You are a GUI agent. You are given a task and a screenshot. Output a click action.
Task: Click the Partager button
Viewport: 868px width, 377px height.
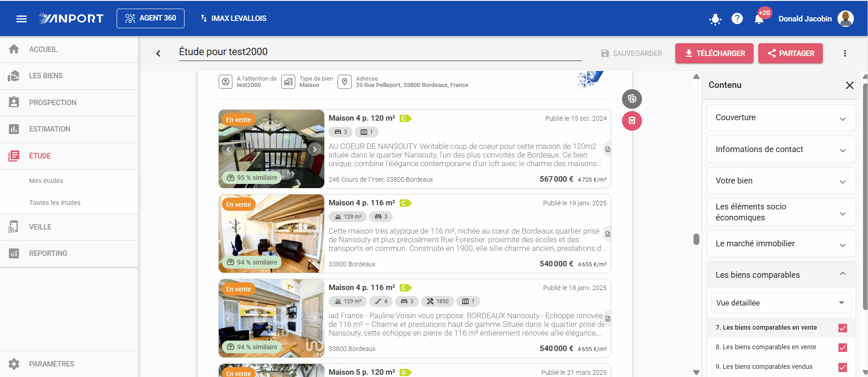(x=791, y=53)
